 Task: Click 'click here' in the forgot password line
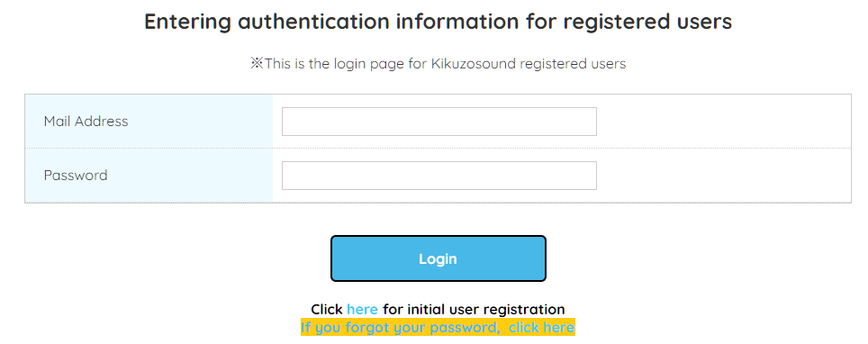tap(542, 328)
